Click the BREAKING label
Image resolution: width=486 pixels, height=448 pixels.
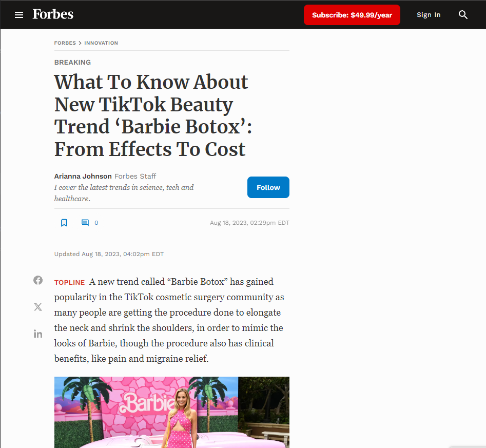pos(72,62)
